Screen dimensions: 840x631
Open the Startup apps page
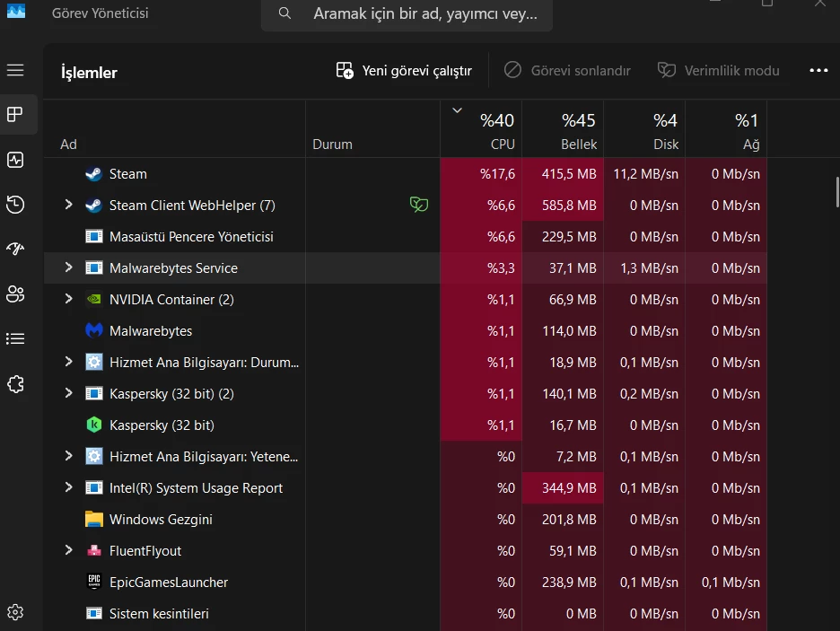tap(14, 249)
